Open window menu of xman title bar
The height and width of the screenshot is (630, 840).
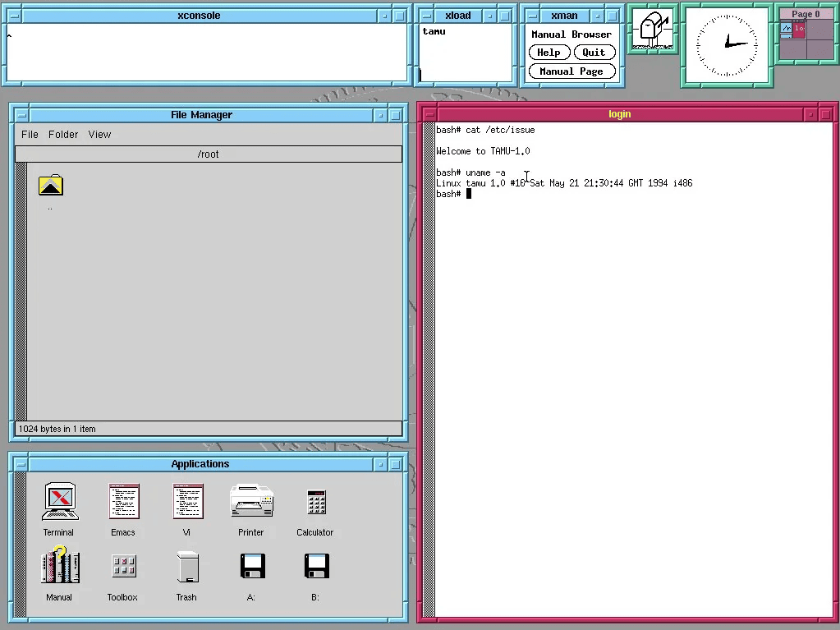[531, 16]
